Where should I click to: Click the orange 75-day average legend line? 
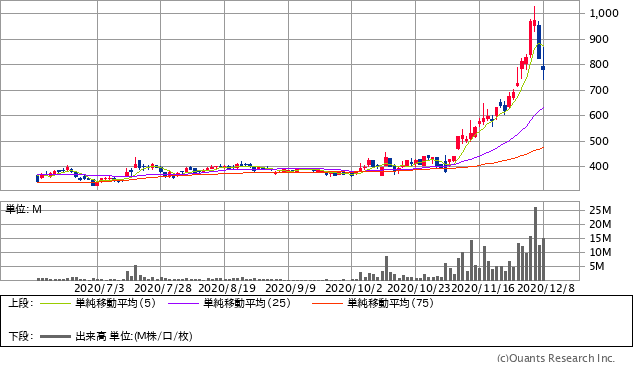click(x=327, y=303)
